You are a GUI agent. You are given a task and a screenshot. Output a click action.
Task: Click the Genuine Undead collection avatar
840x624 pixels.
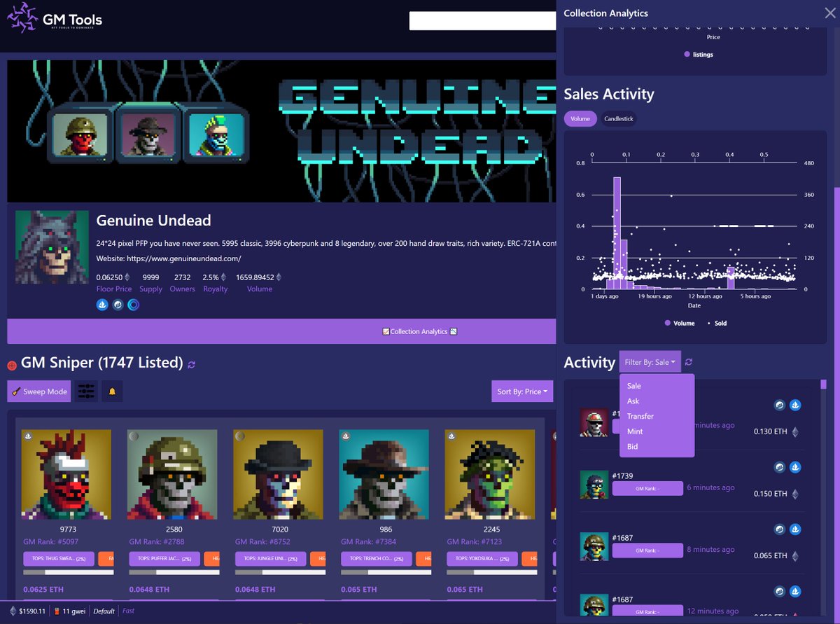click(x=52, y=247)
